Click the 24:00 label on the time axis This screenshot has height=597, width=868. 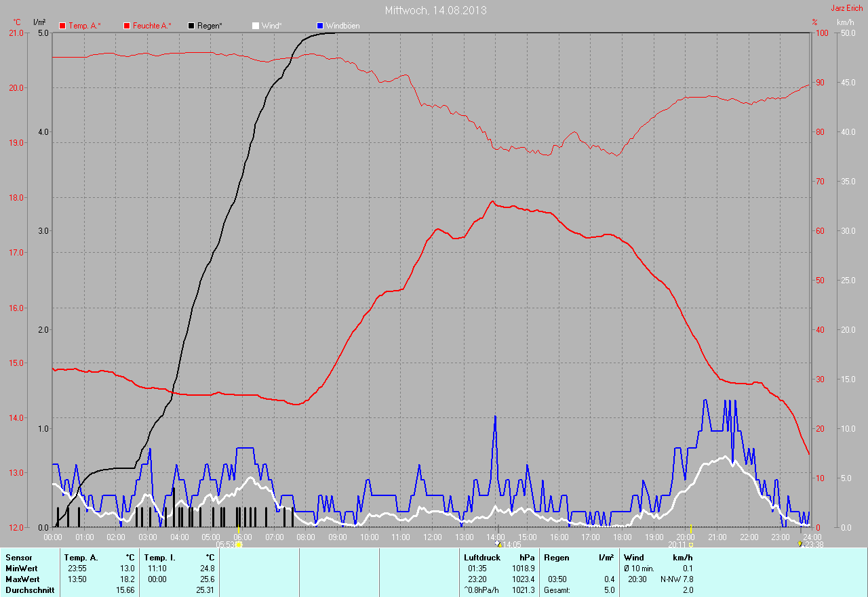click(812, 537)
